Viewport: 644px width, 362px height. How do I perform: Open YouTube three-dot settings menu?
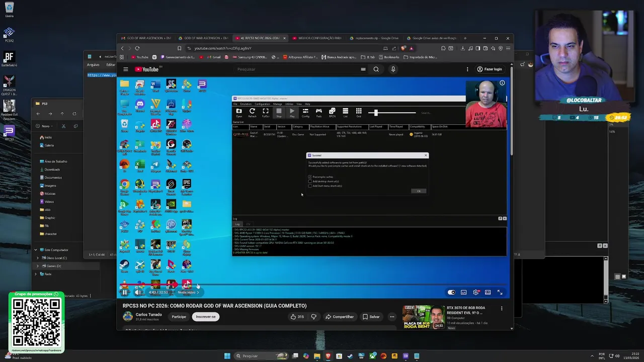point(467,69)
